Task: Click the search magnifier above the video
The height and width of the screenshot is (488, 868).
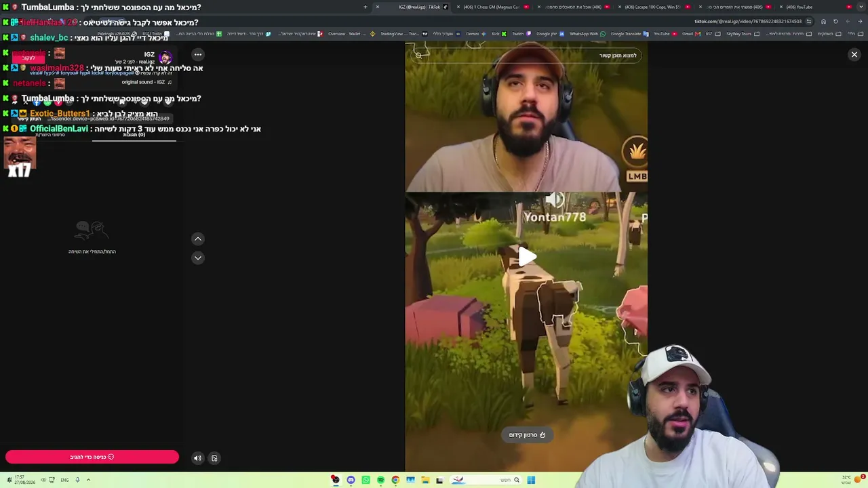Action: (418, 56)
